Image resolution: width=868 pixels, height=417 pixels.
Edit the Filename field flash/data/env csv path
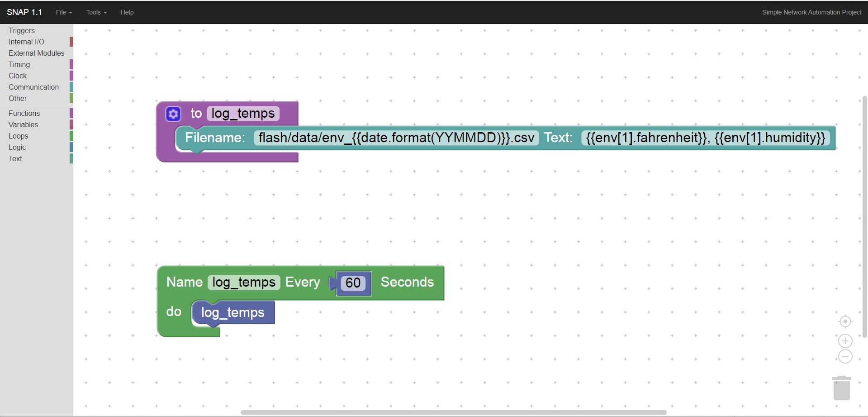pyautogui.click(x=396, y=138)
